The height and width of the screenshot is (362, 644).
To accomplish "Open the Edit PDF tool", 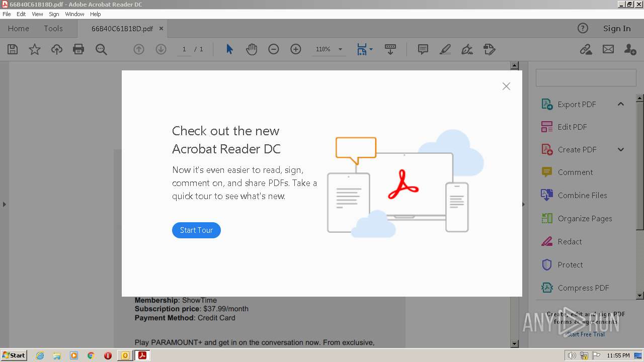I will click(x=572, y=127).
